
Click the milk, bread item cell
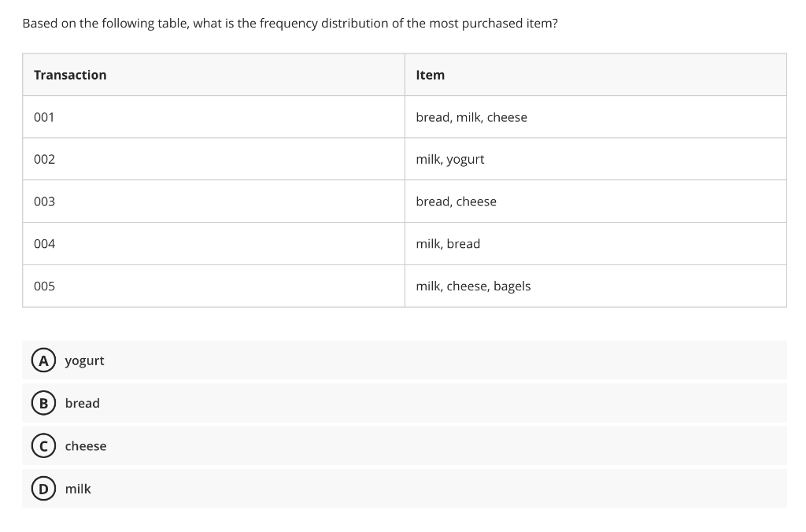pyautogui.click(x=448, y=244)
